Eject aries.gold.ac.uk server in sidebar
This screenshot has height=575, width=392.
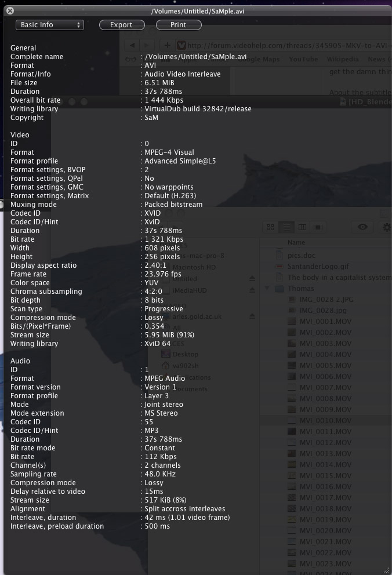(252, 316)
